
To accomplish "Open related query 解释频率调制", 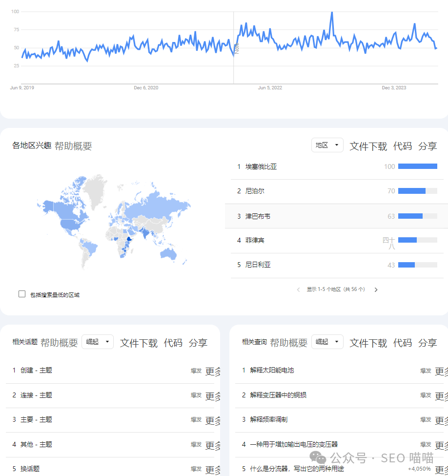I will 268,419.
